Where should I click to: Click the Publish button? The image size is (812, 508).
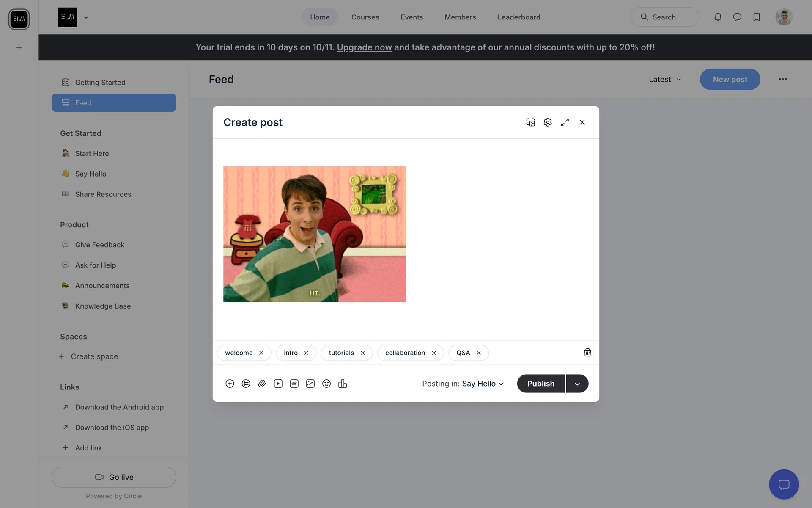click(x=540, y=384)
